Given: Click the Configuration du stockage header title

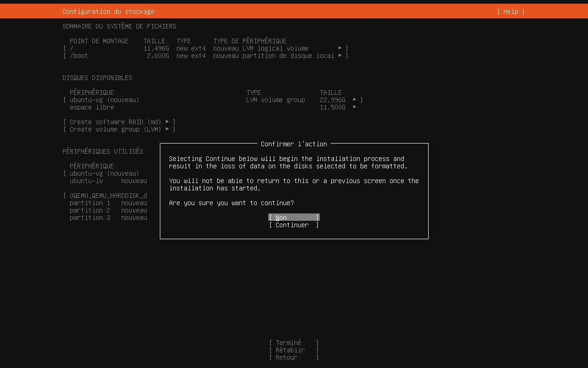Looking at the screenshot, I should pyautogui.click(x=108, y=11).
